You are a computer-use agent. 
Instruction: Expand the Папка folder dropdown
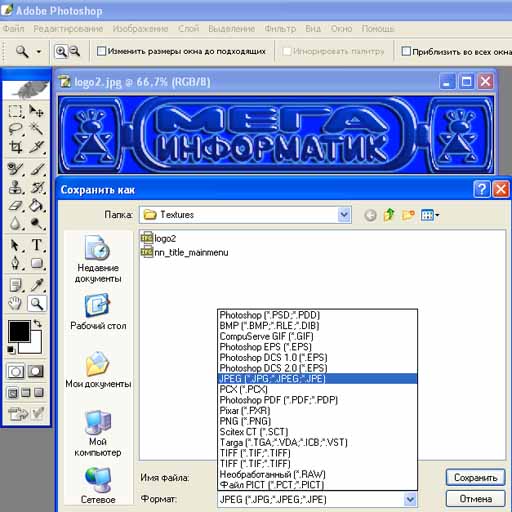344,215
